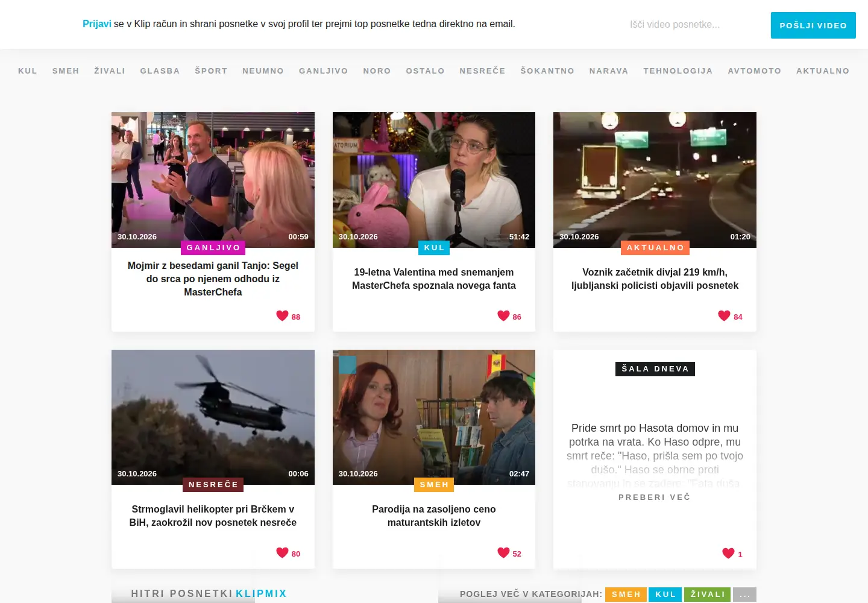Open the Parodija school trip video thumbnail

(434, 417)
